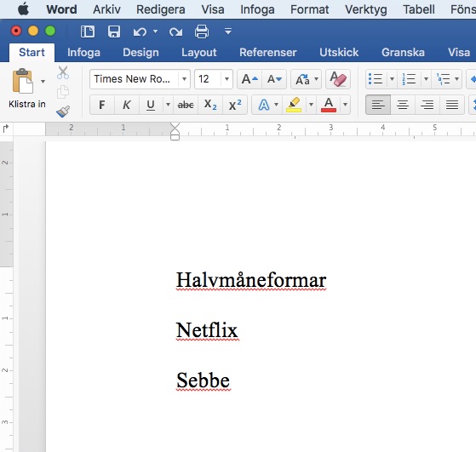Increase font size with the large A icon
The width and height of the screenshot is (476, 452).
[x=249, y=79]
